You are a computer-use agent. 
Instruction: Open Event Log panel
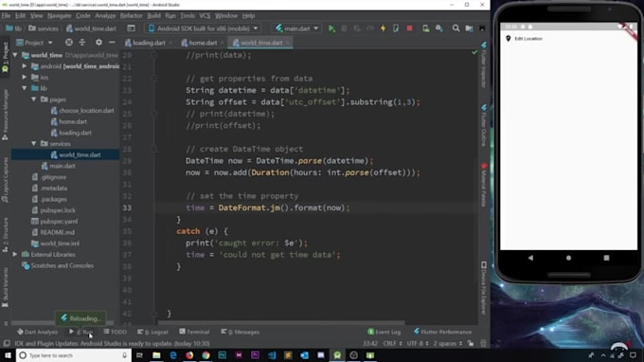coord(384,332)
